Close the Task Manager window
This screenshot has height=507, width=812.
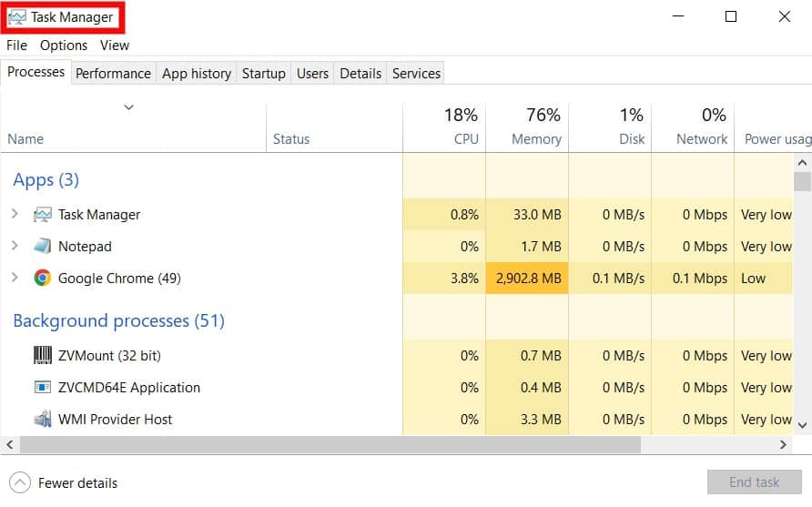(x=785, y=16)
